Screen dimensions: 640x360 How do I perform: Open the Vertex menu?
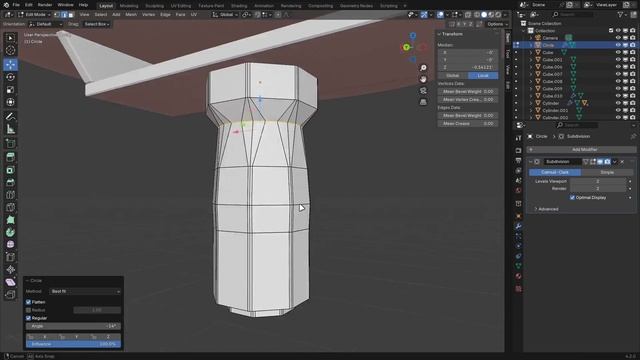[149, 15]
